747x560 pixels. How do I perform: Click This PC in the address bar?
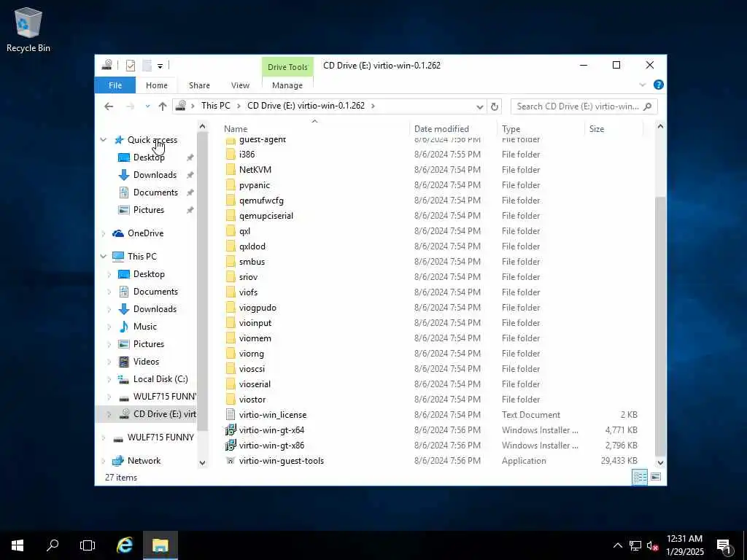click(215, 106)
